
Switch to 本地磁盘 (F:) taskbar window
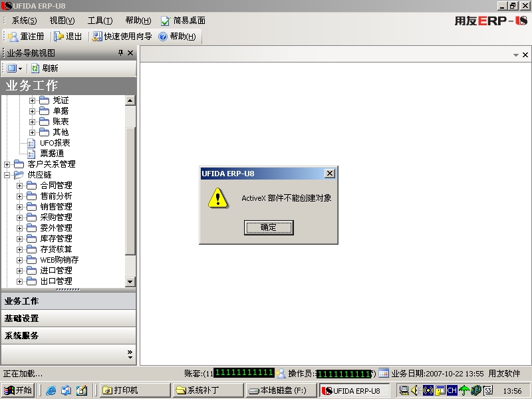(281, 390)
